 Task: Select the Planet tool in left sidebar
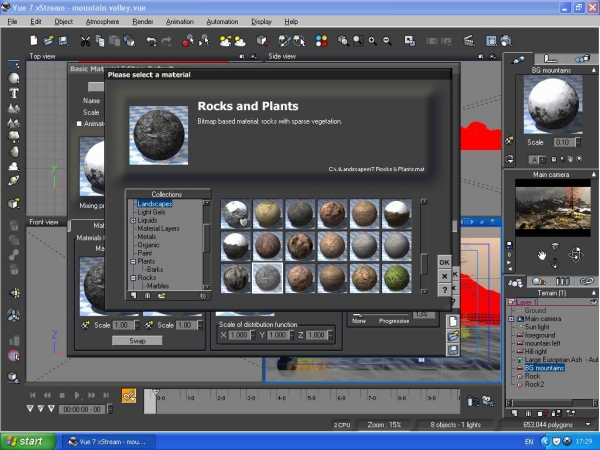tap(14, 180)
